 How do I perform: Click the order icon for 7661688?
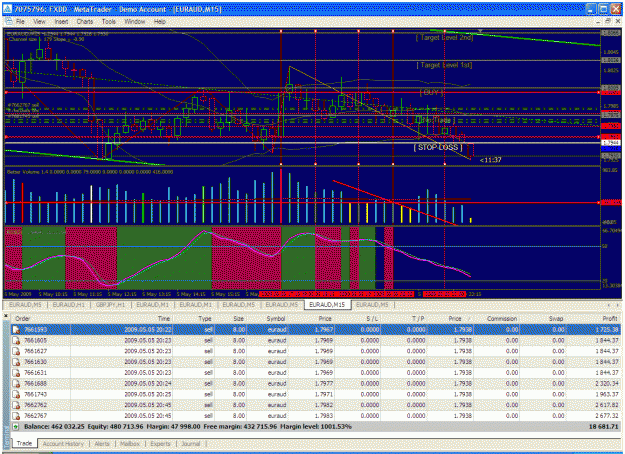[16, 383]
